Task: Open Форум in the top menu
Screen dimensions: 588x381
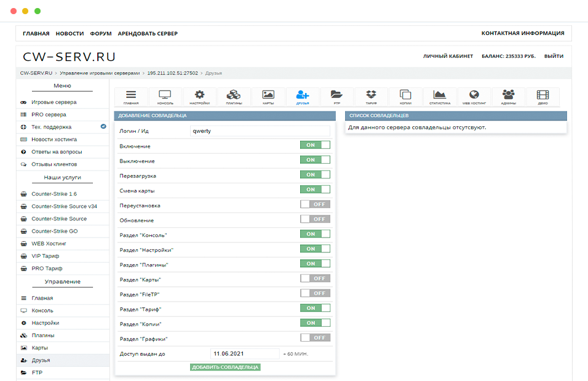Action: tap(101, 34)
